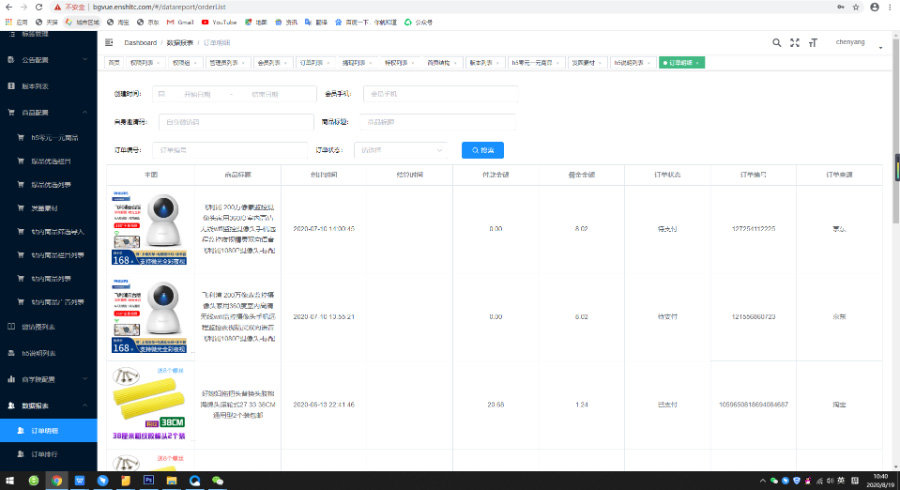Click the Chrome icon in the taskbar
This screenshot has width=900, height=490.
tap(57, 480)
